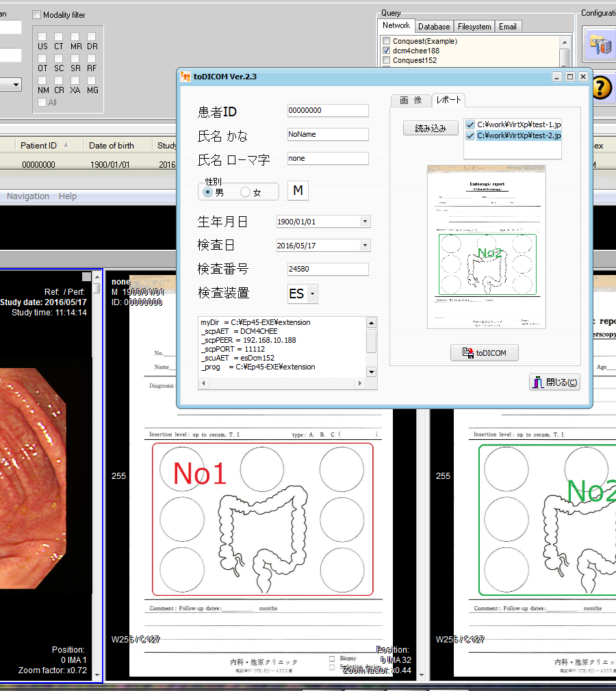
Task: Open the combo box left of Modality filter
Action: tap(10, 85)
